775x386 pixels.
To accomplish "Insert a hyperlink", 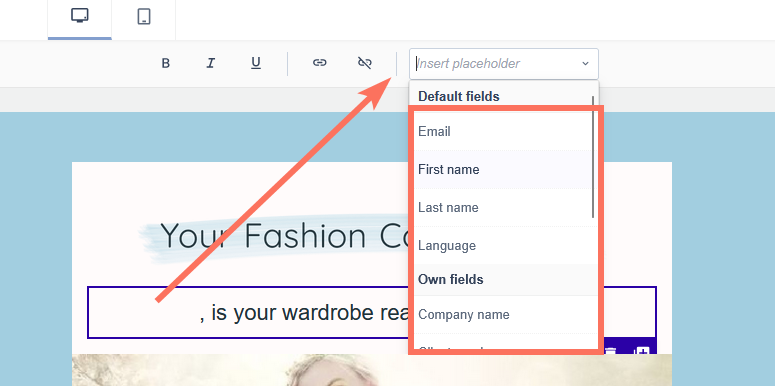I will pyautogui.click(x=320, y=63).
